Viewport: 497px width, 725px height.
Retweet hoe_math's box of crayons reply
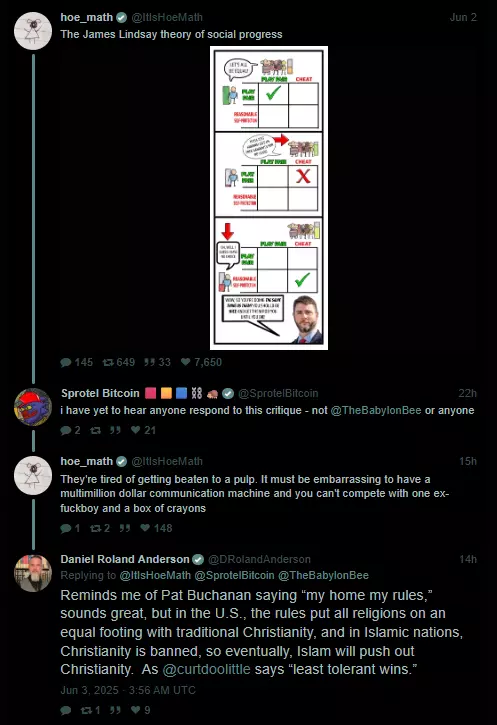(95, 528)
